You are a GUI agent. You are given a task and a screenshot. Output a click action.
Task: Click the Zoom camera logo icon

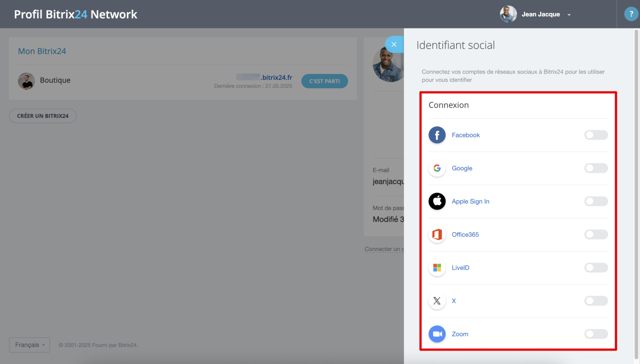tap(437, 334)
